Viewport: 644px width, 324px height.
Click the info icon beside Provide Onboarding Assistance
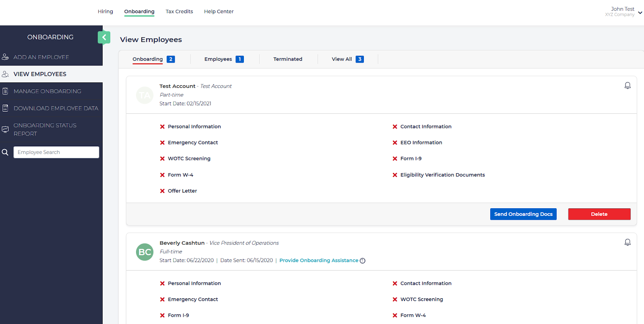tap(363, 261)
